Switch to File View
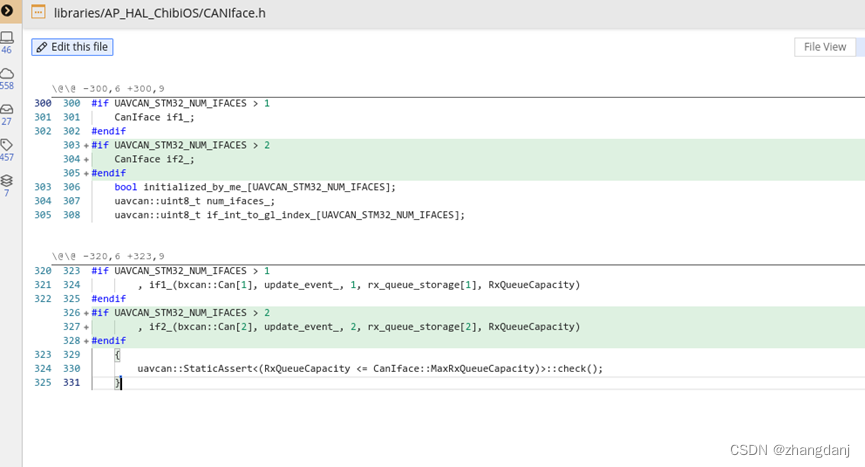Screen dimensions: 865x467 point(825,47)
